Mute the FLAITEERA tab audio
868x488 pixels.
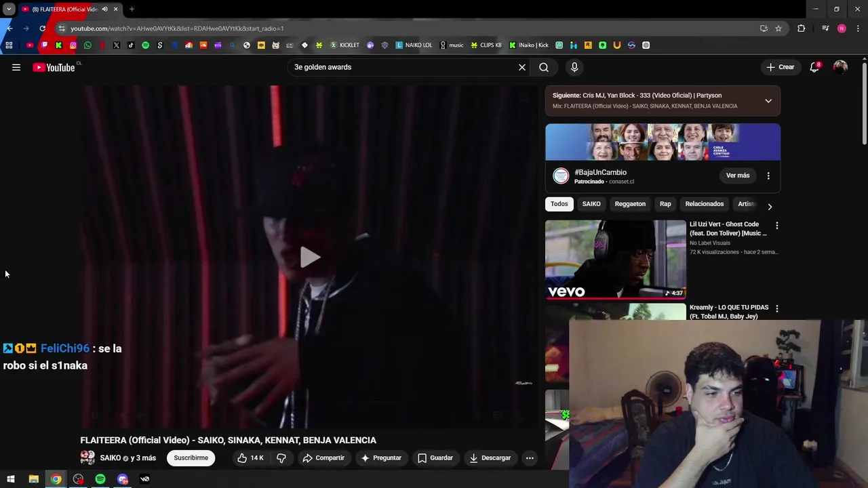[104, 9]
